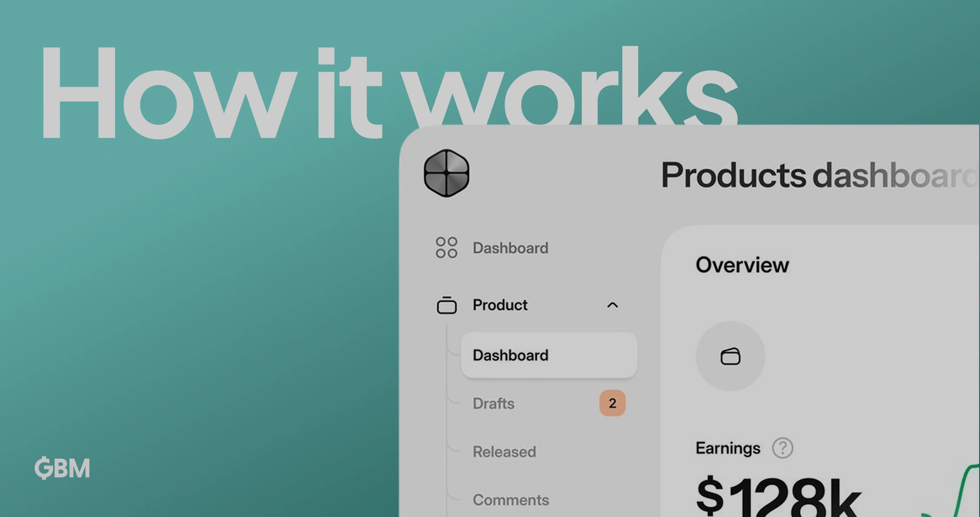Open the top-level Dashboard grid icon
The height and width of the screenshot is (517, 980).
tap(446, 248)
